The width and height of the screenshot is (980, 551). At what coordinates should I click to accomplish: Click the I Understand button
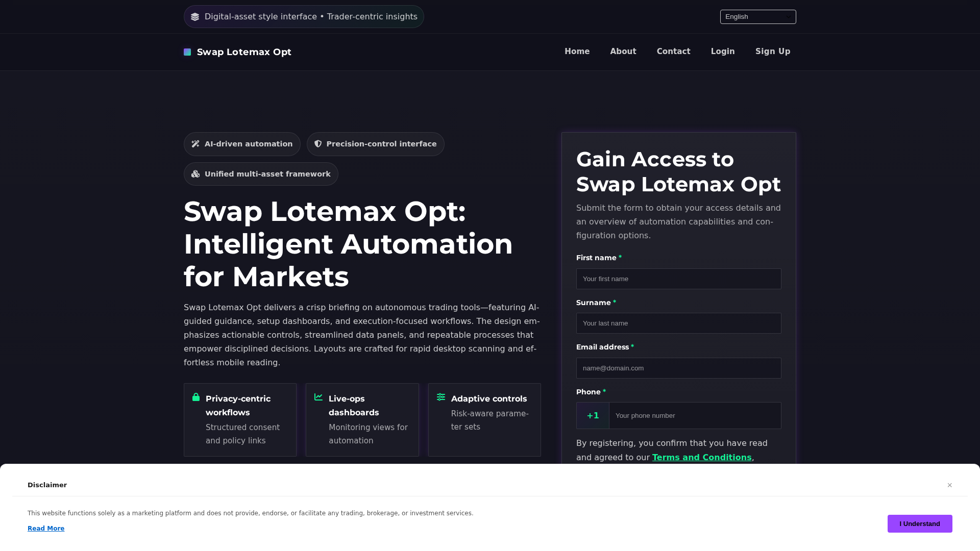click(x=920, y=523)
